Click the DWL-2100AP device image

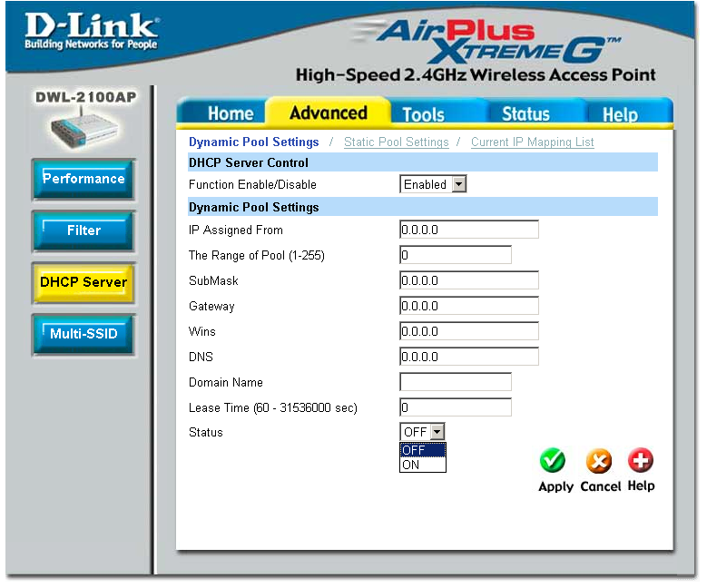tap(84, 130)
